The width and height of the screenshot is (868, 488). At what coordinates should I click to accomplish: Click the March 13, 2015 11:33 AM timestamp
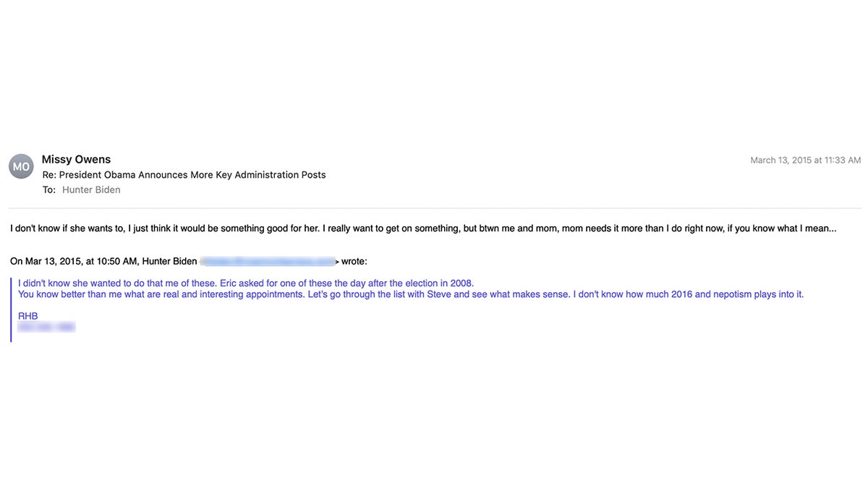click(805, 160)
